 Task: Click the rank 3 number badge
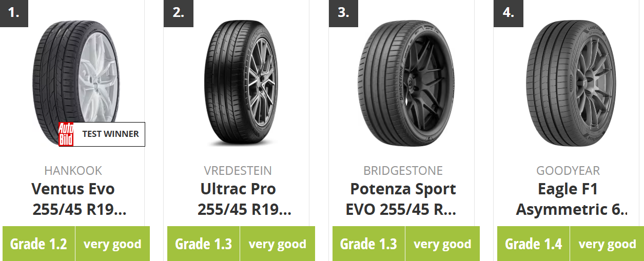point(343,13)
